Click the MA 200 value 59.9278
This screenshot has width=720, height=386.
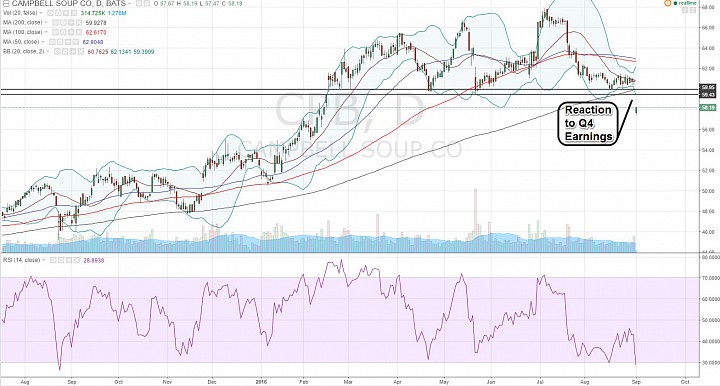(96, 22)
